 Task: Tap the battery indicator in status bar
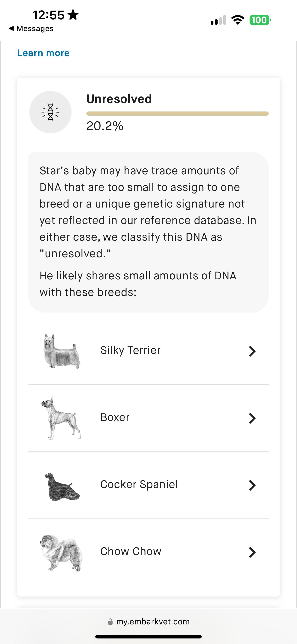tap(260, 20)
